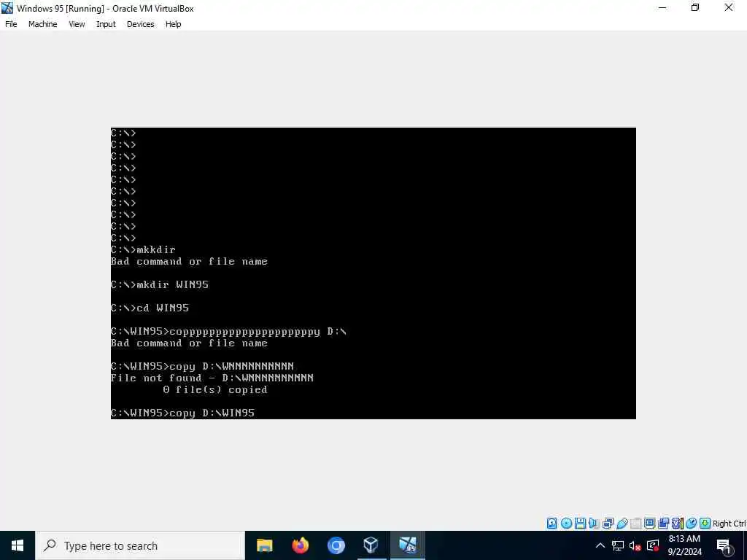This screenshot has width=747, height=560.
Task: Close the VirtualBox VM window
Action: click(729, 7)
